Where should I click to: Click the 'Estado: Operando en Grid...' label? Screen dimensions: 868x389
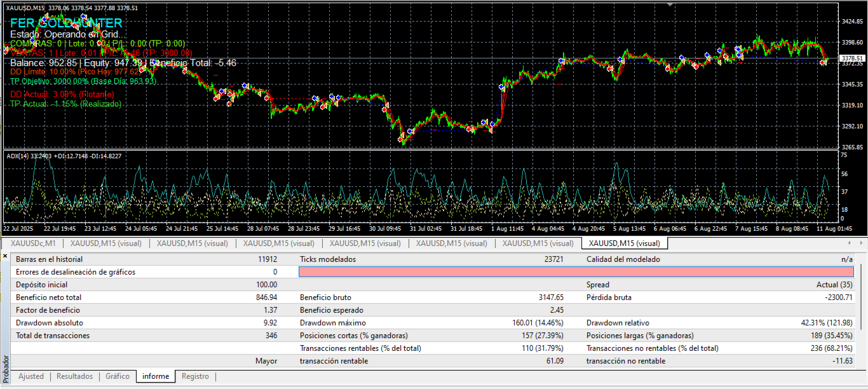click(68, 34)
